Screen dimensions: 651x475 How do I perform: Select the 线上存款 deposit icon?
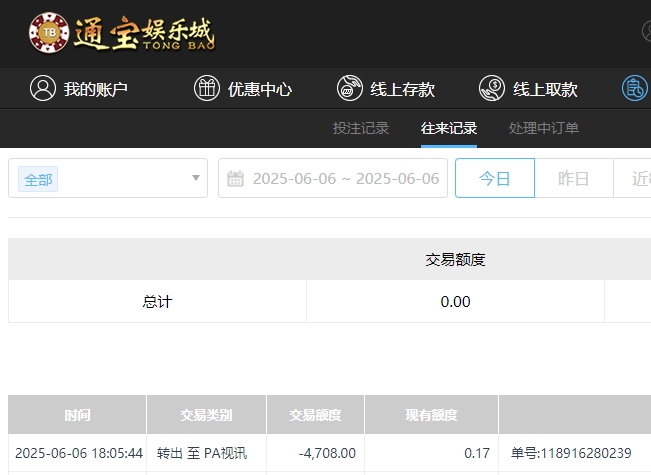tap(350, 88)
